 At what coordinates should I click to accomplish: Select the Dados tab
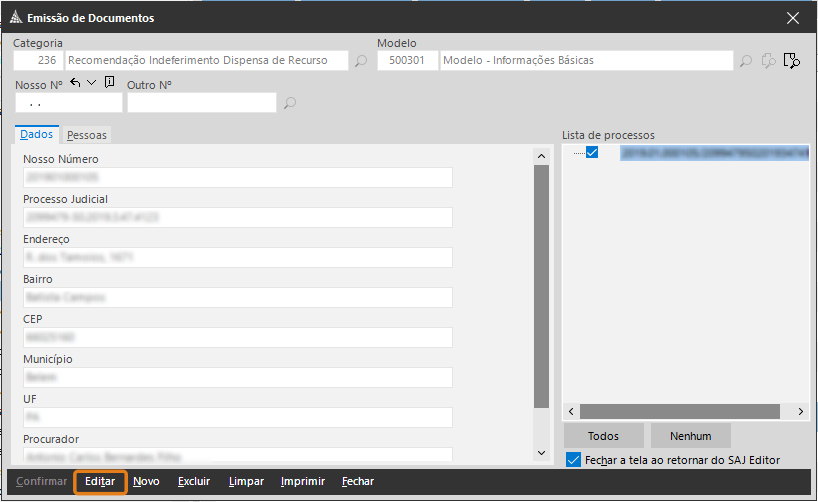tap(37, 135)
